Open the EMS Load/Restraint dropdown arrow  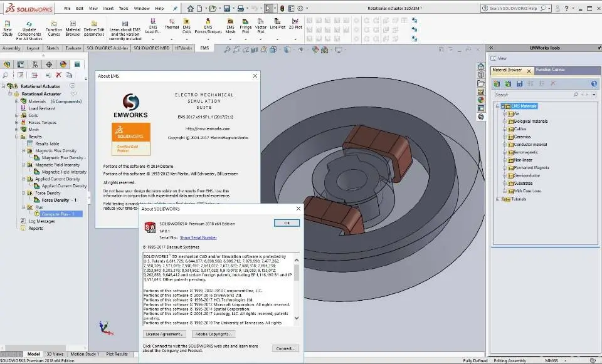point(153,39)
